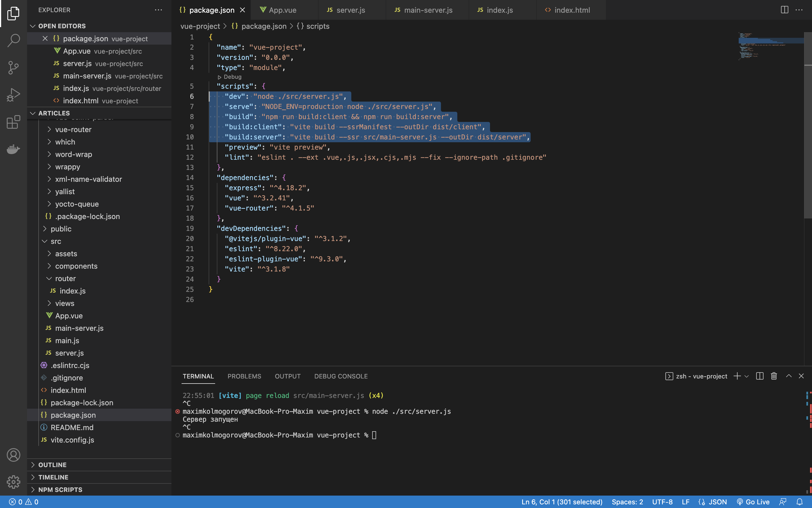The width and height of the screenshot is (812, 508).
Task: Click the errors and warnings status indicator
Action: coord(23,502)
